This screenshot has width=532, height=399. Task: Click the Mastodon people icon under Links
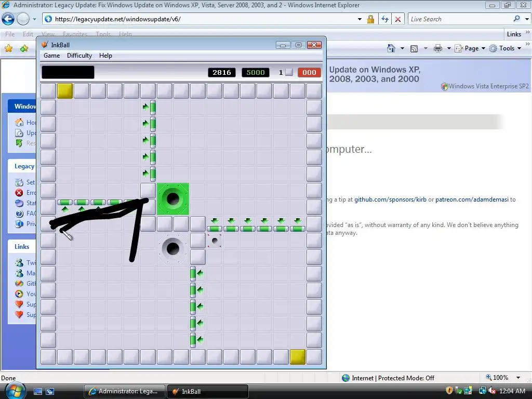19,273
